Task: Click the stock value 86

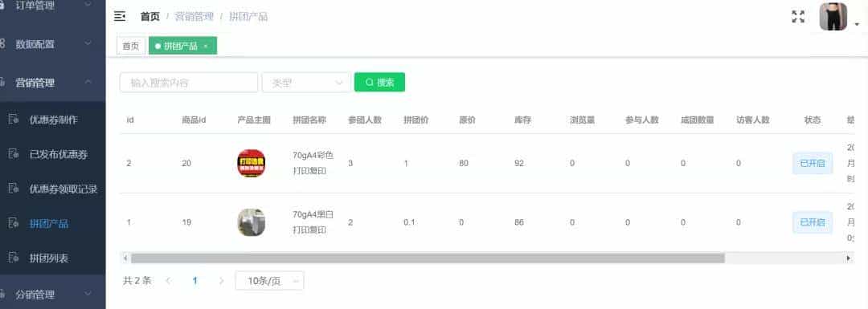Action: [518, 222]
